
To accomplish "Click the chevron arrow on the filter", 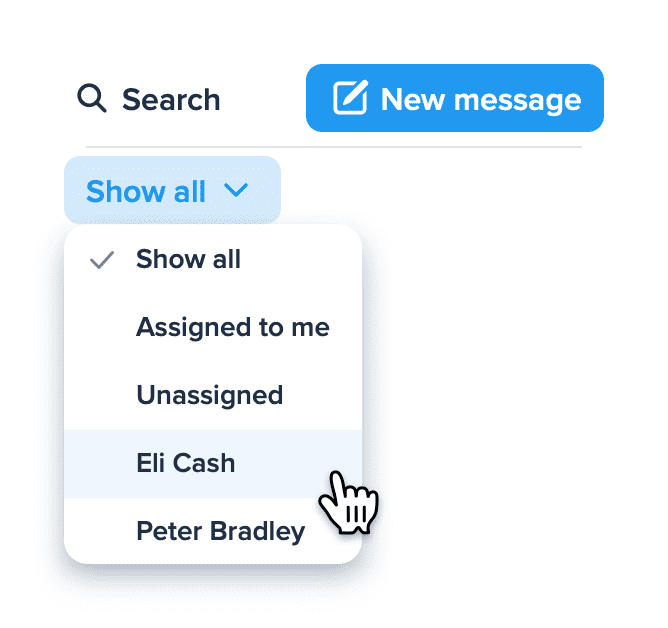I will tap(237, 190).
